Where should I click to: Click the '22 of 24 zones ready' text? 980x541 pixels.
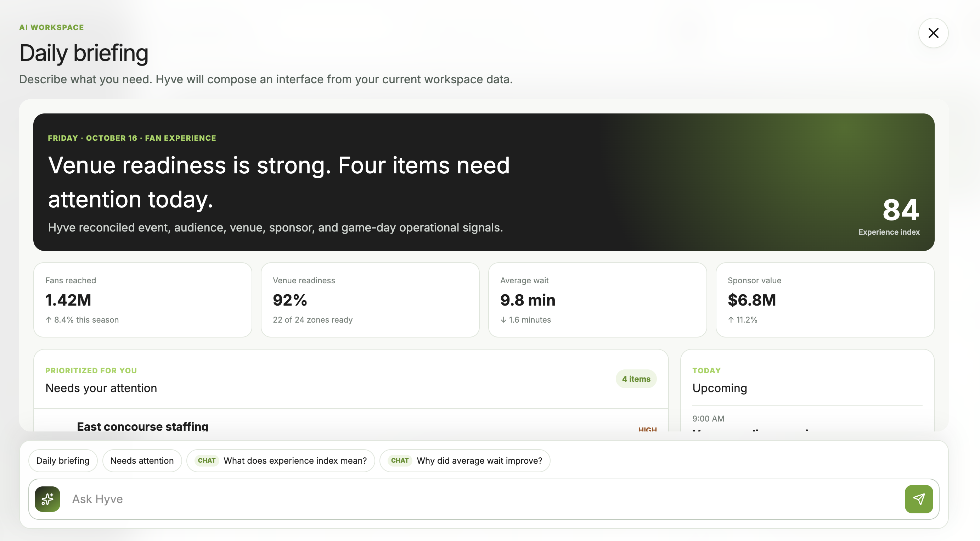click(x=312, y=320)
